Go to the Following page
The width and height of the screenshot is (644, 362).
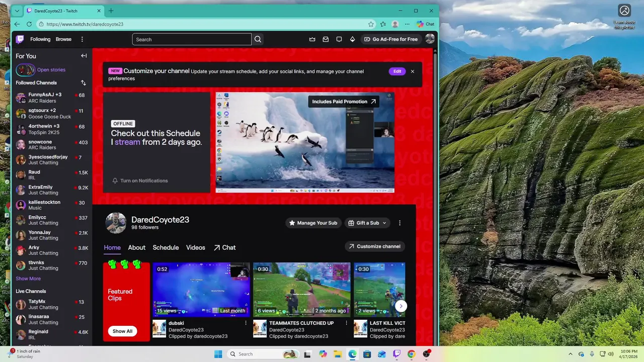[x=40, y=39]
